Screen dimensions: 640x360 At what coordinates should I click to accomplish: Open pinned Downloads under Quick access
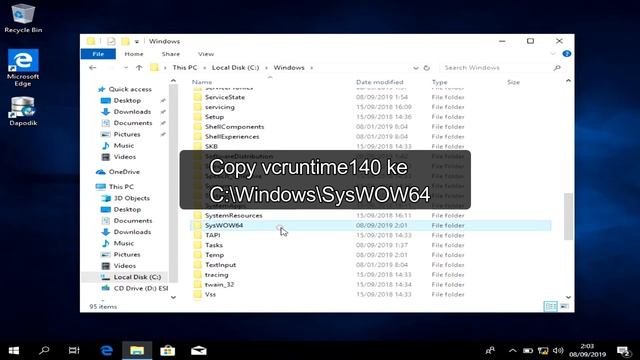tap(132, 112)
